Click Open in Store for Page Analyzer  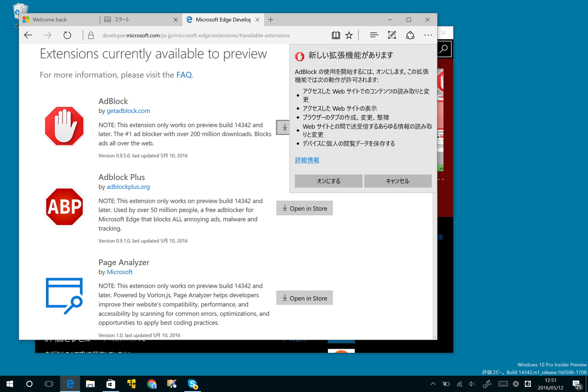click(304, 298)
